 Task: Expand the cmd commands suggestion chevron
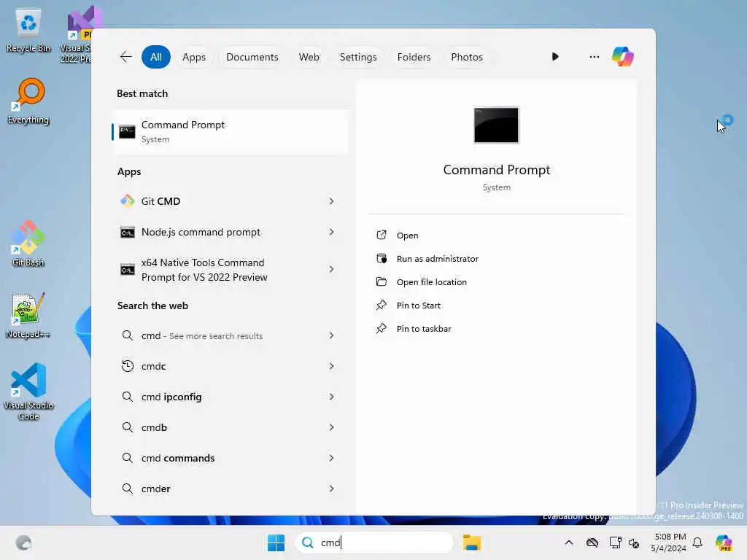(332, 458)
